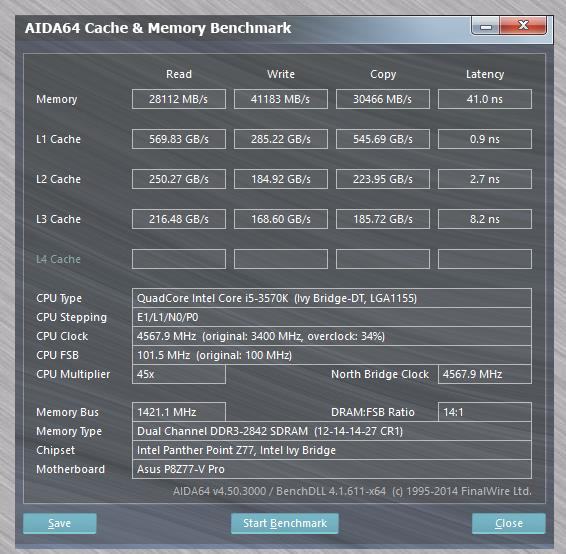Viewport: 566px width, 554px height.
Task: Click the empty L4 Cache Write field
Action: [281, 259]
